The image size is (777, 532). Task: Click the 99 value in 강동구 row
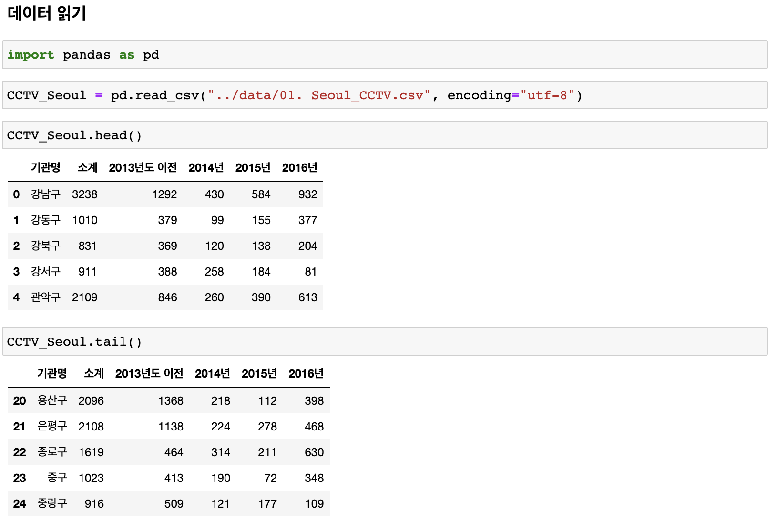217,220
